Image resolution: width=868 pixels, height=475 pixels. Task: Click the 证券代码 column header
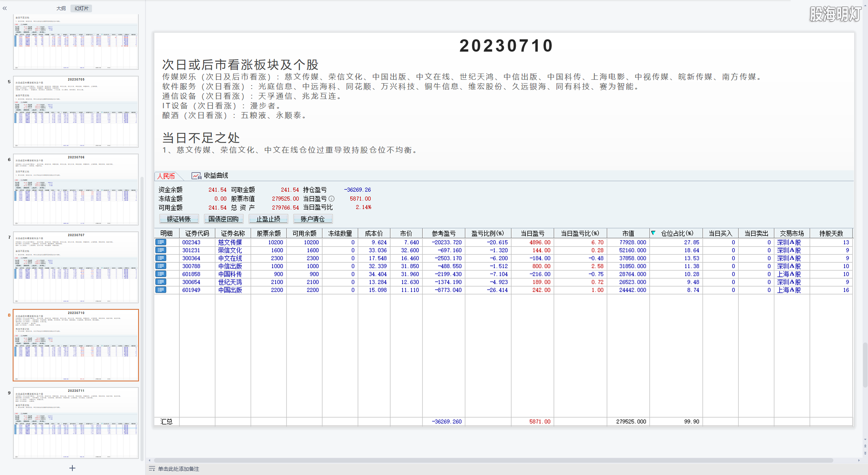(x=197, y=233)
